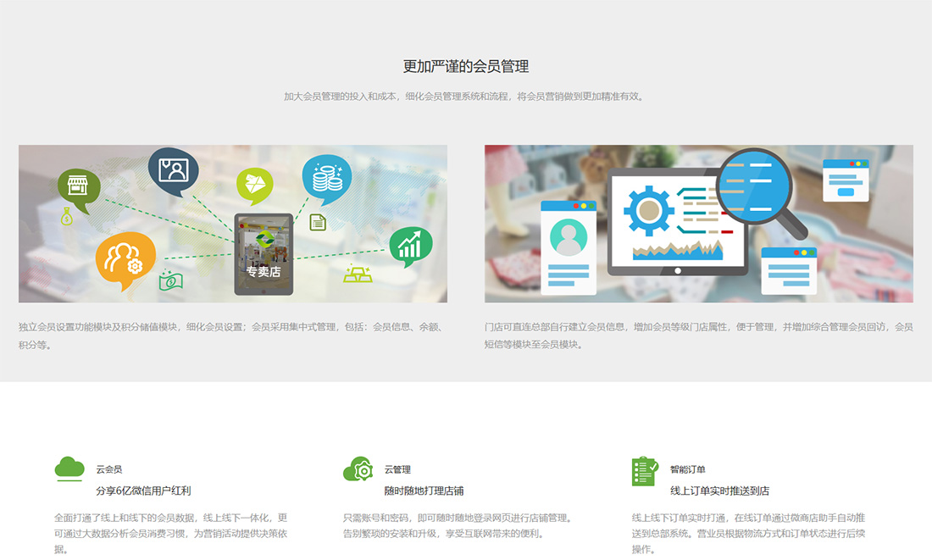
Task: Click the 专卖店 tablet image
Action: coord(264,254)
